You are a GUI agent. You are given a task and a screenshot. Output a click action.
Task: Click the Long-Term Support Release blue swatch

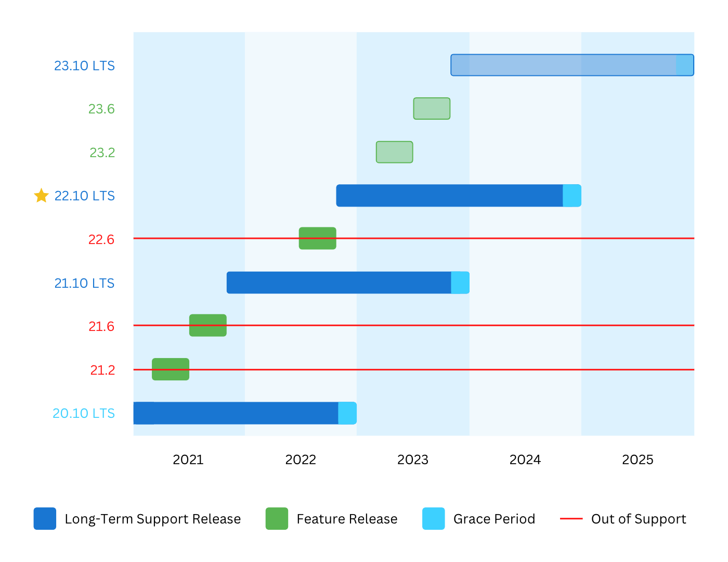45,519
